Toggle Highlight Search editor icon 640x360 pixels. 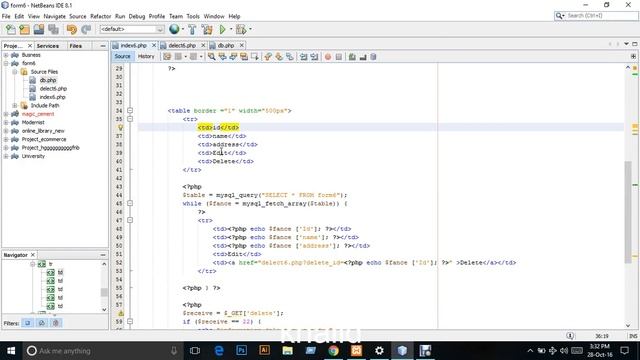coord(244,57)
